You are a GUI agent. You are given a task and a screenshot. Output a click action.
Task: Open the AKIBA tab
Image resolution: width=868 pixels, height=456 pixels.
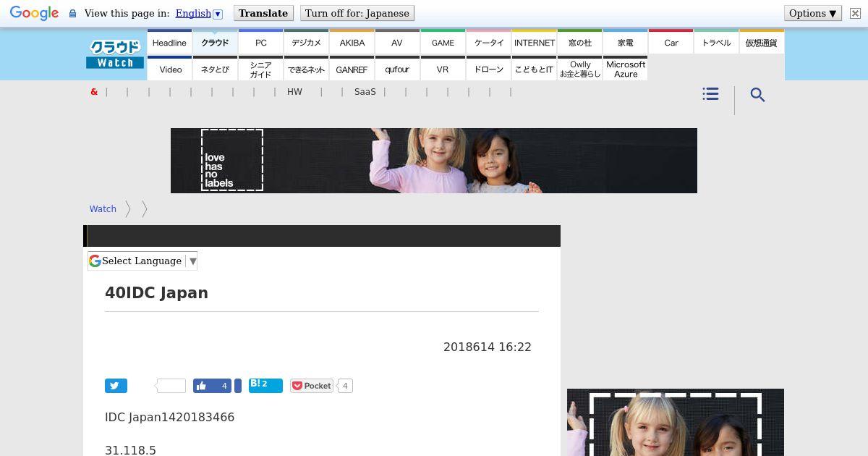(352, 42)
